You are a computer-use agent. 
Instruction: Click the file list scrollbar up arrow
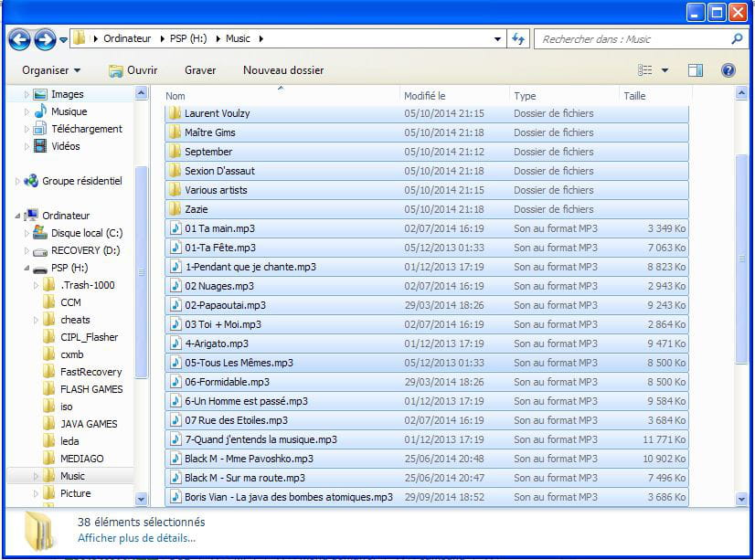click(741, 92)
